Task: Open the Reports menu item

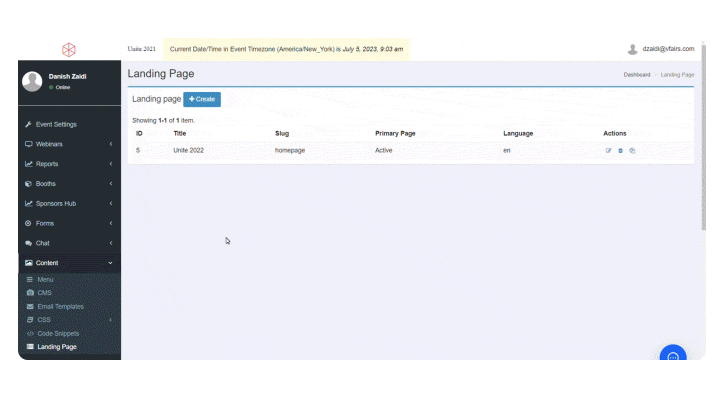Action: 69,164
